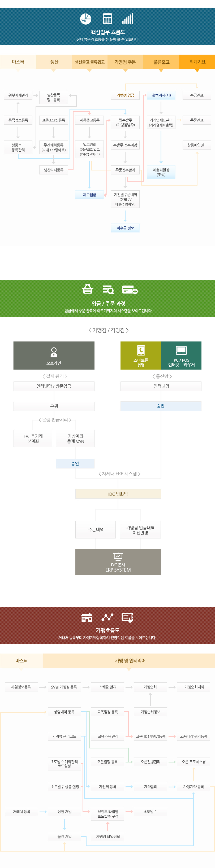215x868 pixels.
Task: Switch to the 생산 tab
Action: click(x=54, y=62)
